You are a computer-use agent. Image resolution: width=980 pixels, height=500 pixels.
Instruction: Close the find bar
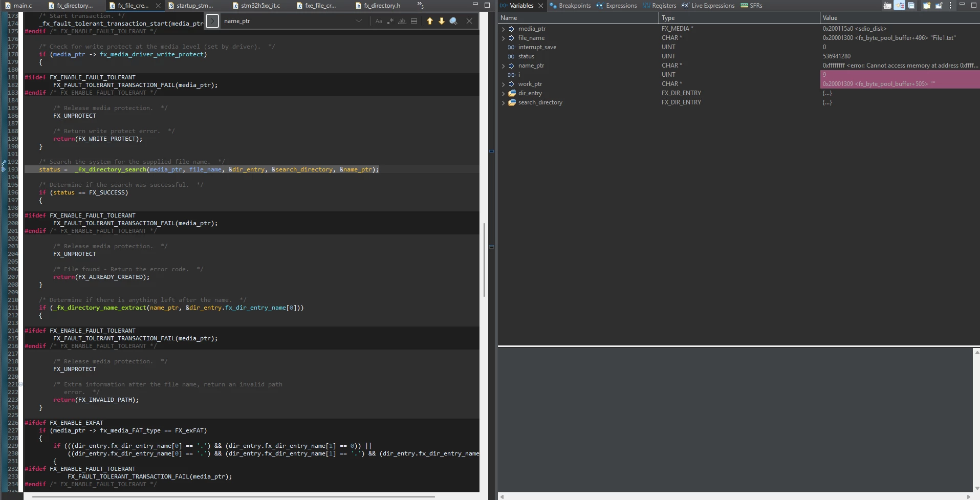(469, 21)
